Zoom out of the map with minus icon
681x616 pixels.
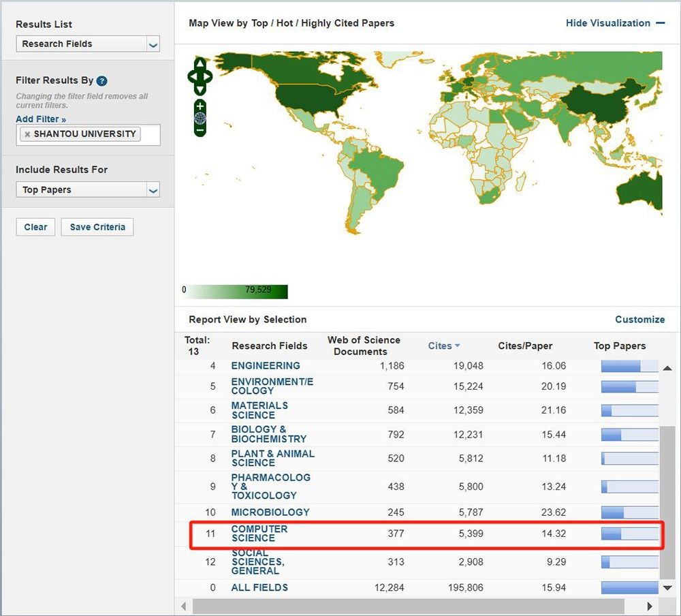[200, 130]
